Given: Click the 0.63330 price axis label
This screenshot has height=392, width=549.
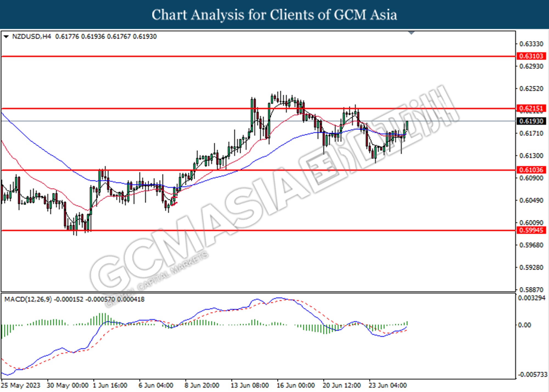Looking at the screenshot, I should pyautogui.click(x=531, y=44).
